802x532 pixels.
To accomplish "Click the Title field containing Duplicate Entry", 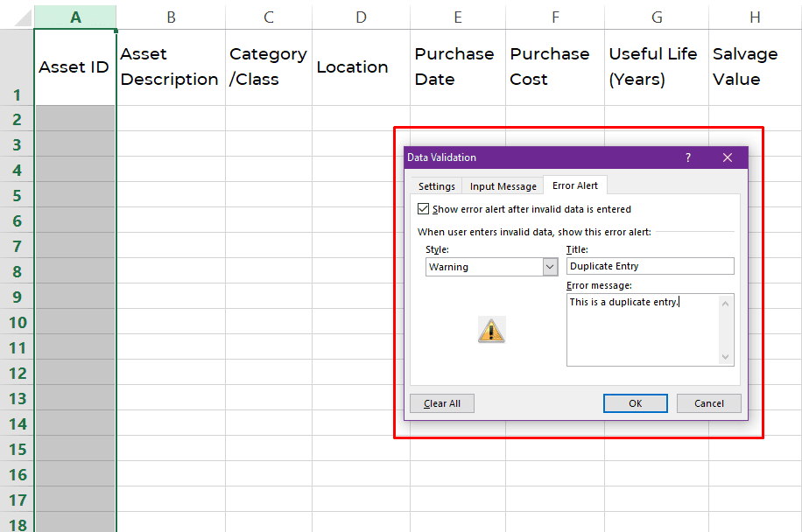I will point(650,266).
